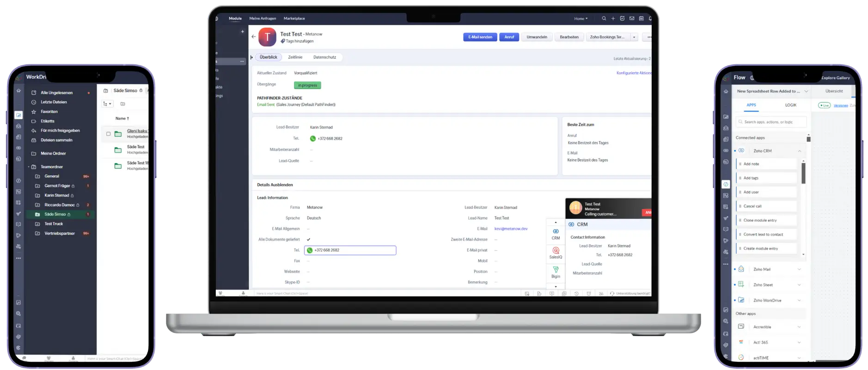
Task: Tick the checkbox beside Gleni Isaku folder
Action: tap(109, 134)
